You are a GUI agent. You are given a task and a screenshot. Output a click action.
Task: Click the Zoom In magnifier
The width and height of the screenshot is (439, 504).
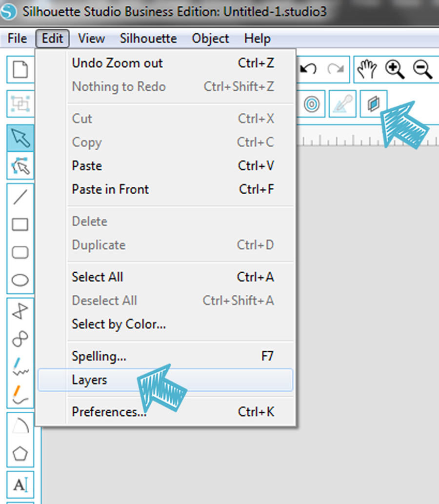coord(395,69)
